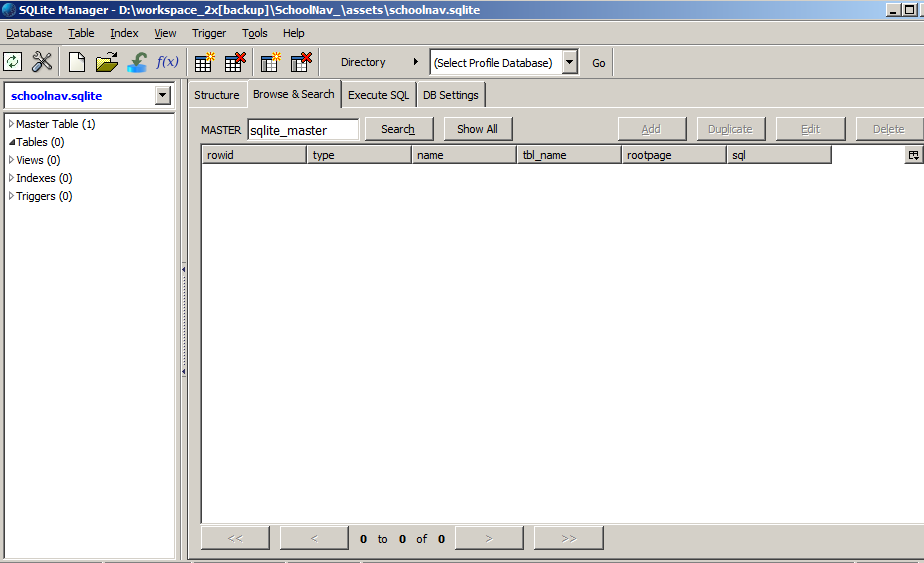
Task: Open the Select Profile Database dropdown
Action: coord(569,62)
